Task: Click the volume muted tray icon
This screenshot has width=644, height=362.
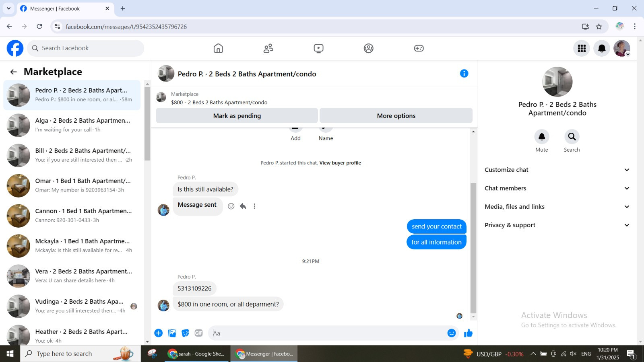Action: [x=573, y=354]
